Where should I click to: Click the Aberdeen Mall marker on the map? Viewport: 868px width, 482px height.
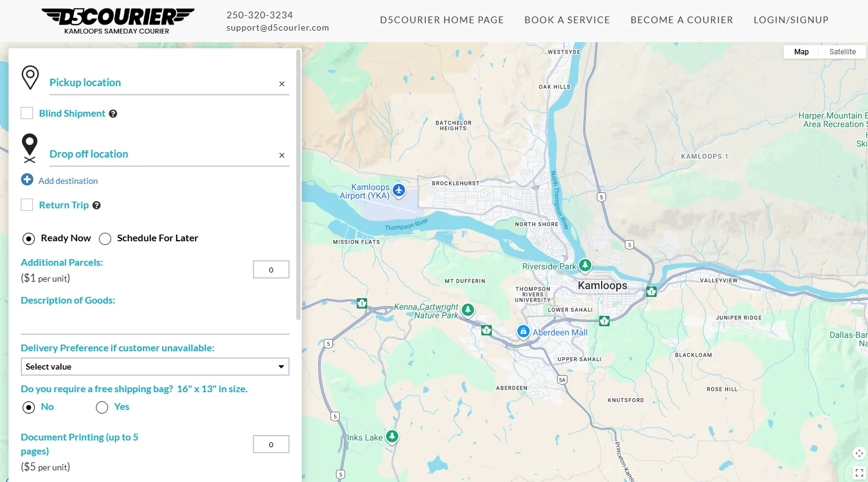pyautogui.click(x=523, y=330)
